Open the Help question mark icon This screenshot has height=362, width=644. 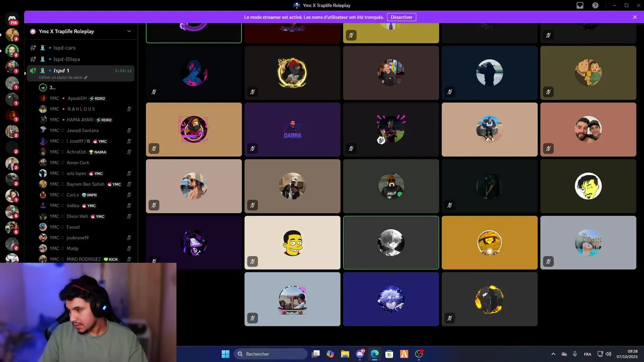coord(595,6)
